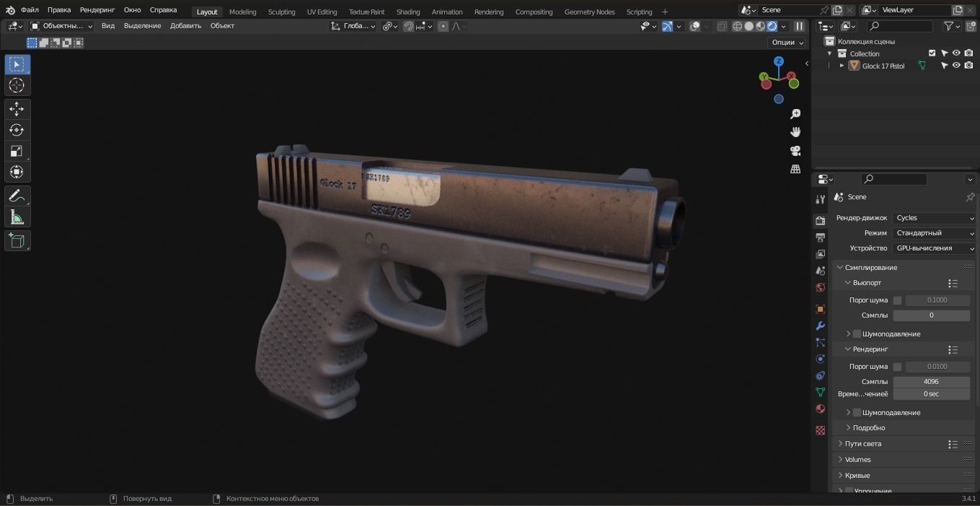Screen dimensions: 980x506
Task: Uncheck the Collection exclude checkbox
Action: click(932, 53)
